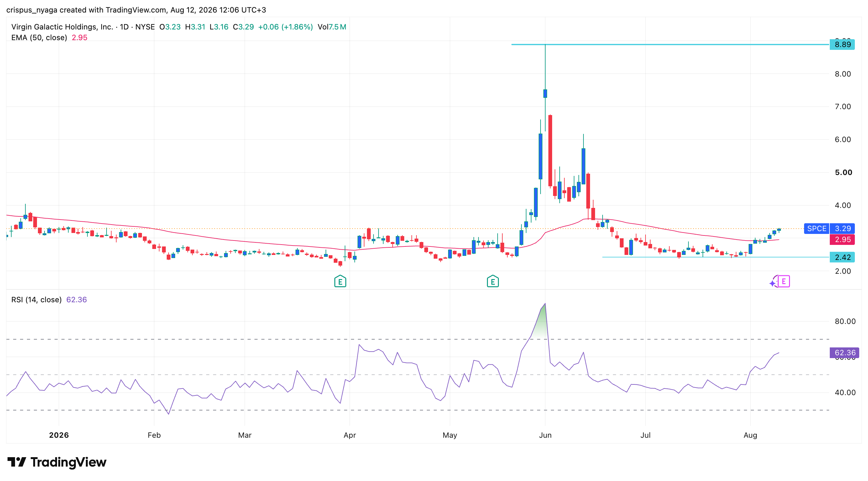The image size is (868, 481).
Task: Click the 40.00 RSI axis label
Action: (845, 393)
